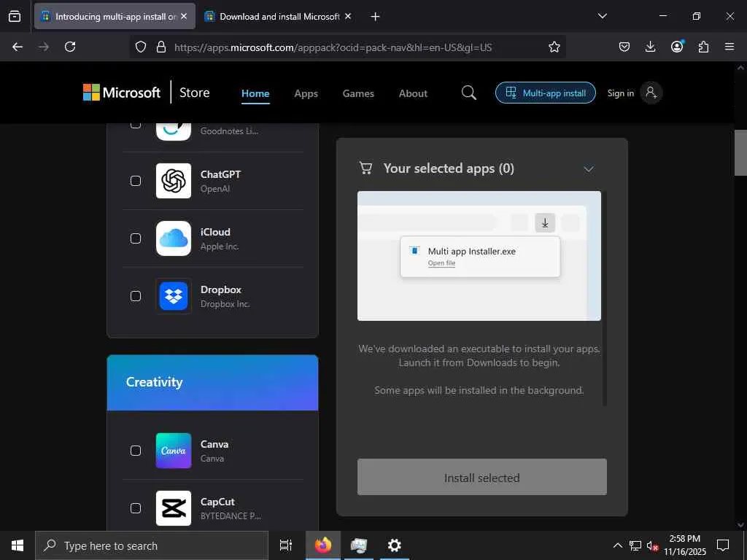Open a new browser tab
Viewport: 747px width, 560px height.
(376, 17)
